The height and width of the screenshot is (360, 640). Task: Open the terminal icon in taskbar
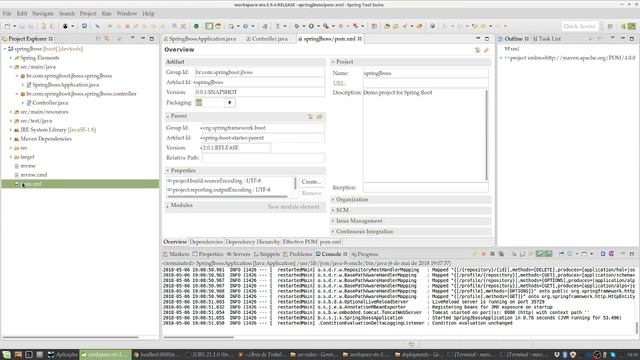click(x=29, y=355)
